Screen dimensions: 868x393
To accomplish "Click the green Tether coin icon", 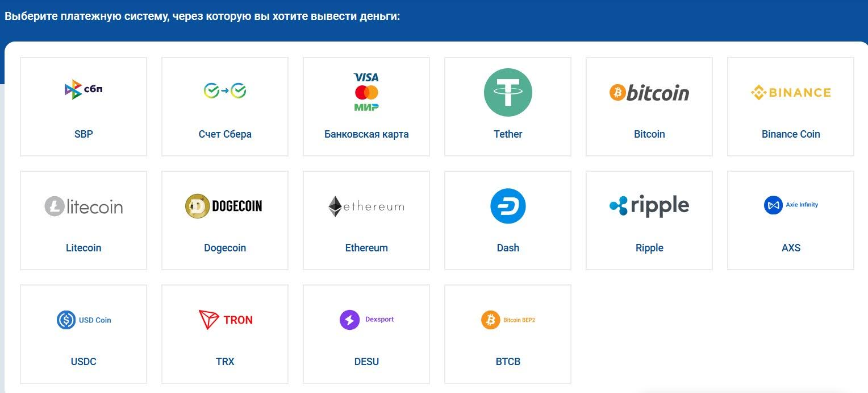I will (508, 92).
